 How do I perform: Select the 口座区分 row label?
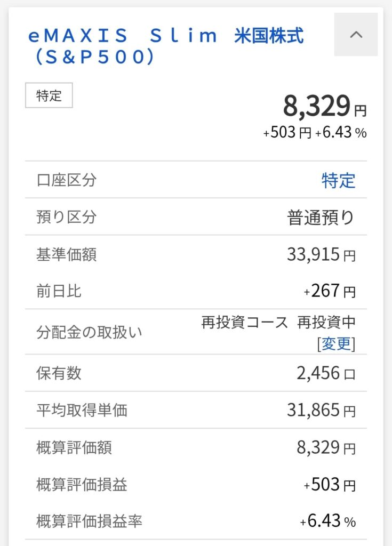(67, 180)
